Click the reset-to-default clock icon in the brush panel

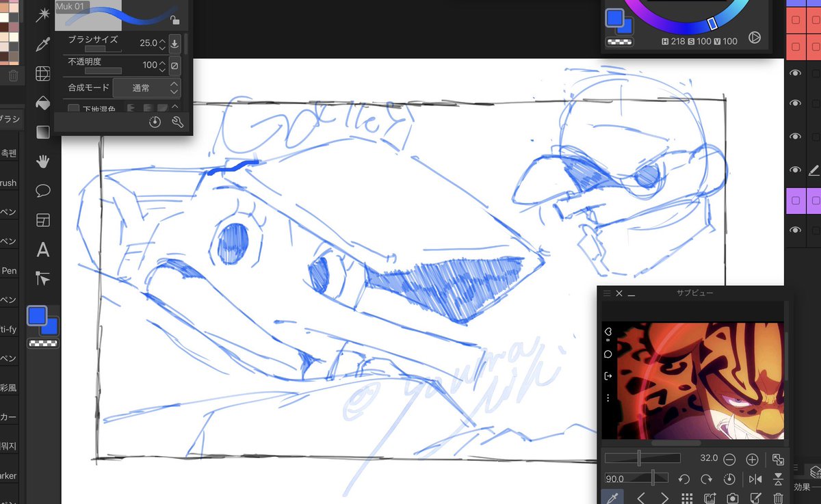point(155,122)
